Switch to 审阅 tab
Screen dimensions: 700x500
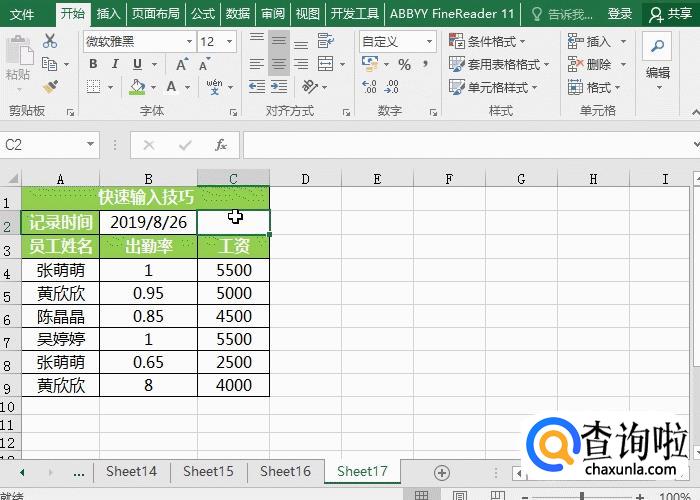[273, 14]
